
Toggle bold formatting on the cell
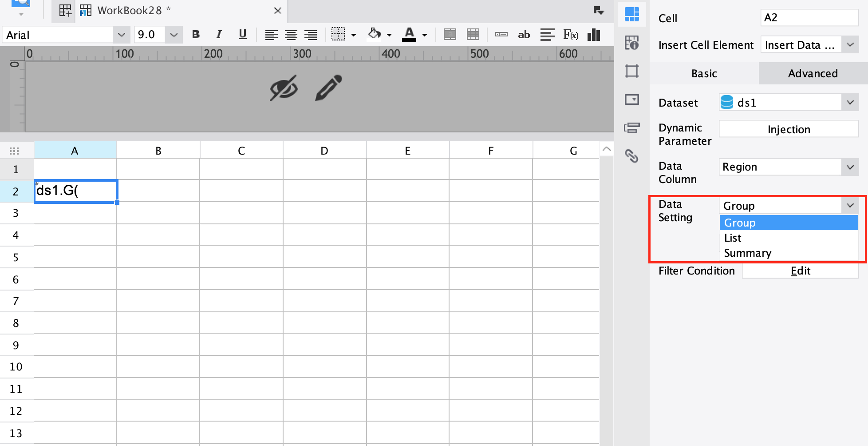click(x=195, y=34)
